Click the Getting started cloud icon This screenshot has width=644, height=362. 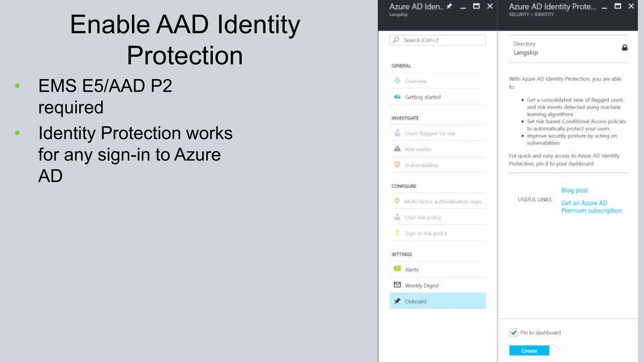click(x=397, y=97)
